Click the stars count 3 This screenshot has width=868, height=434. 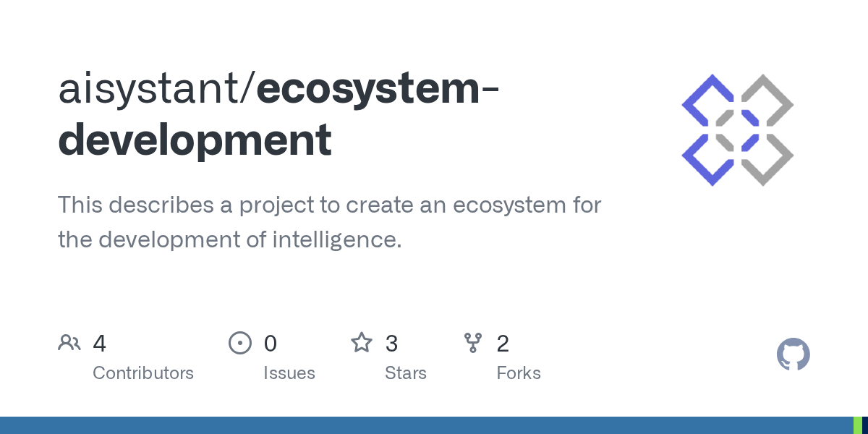tap(391, 344)
